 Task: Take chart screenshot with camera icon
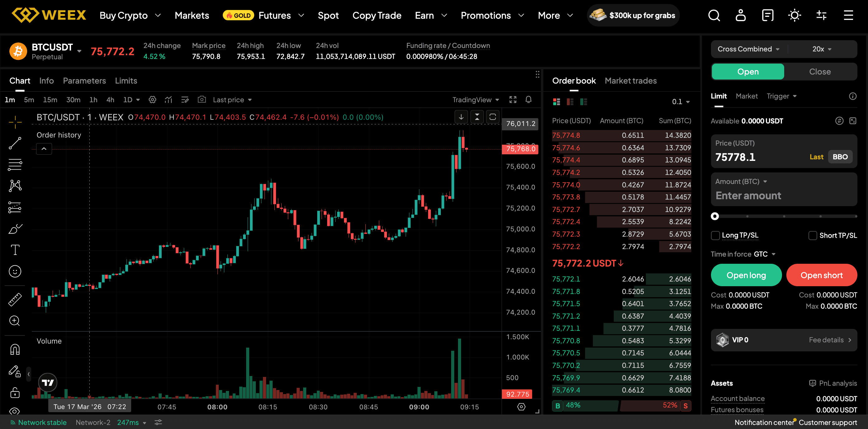pyautogui.click(x=202, y=100)
